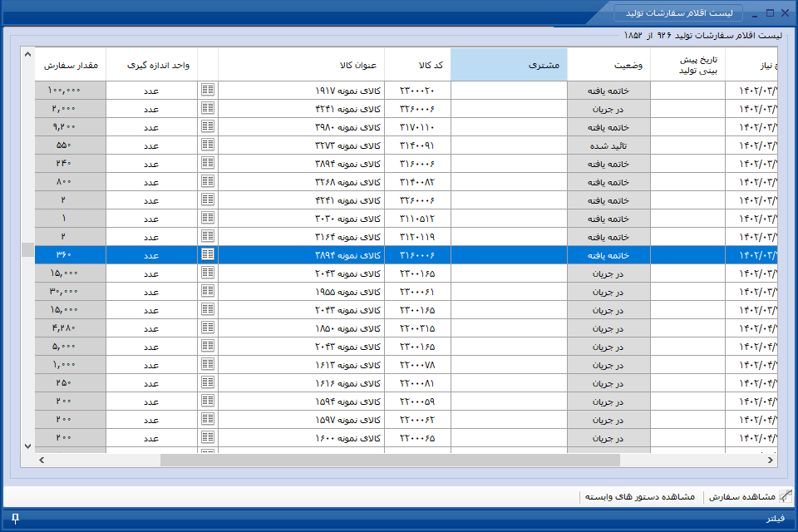Click item code ۲۲۰۰۳۱۵ cell
The image size is (798, 532).
click(x=418, y=328)
